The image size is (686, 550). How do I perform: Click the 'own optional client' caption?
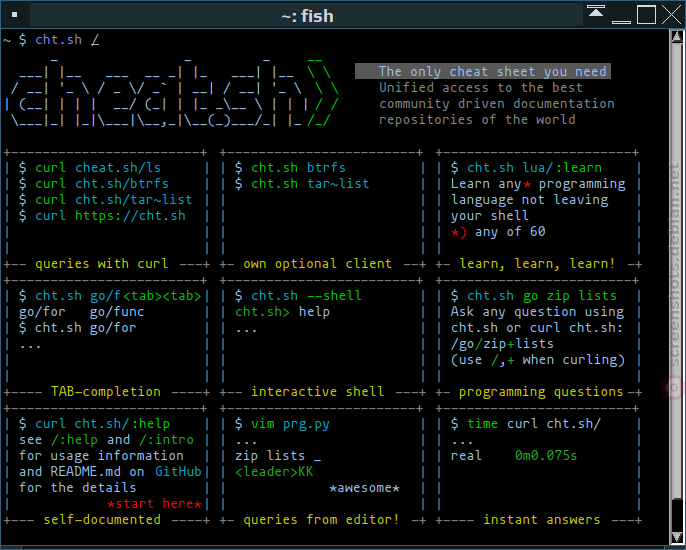(318, 264)
